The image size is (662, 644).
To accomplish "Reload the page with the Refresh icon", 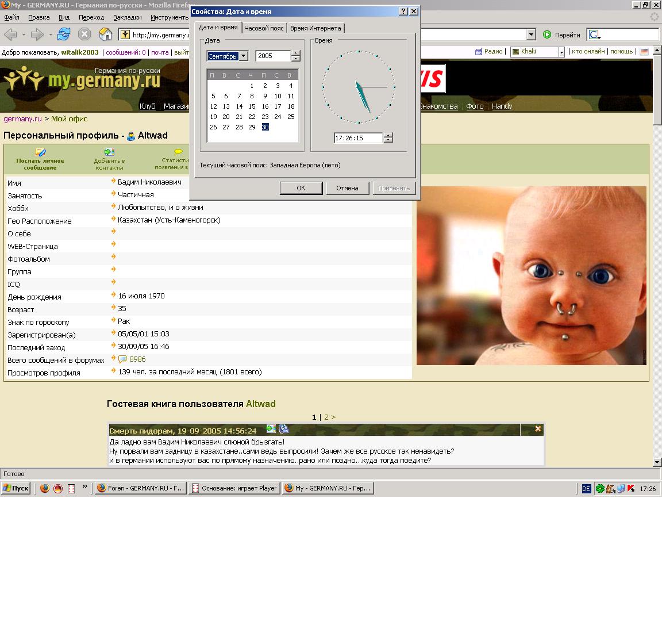I will click(x=64, y=34).
